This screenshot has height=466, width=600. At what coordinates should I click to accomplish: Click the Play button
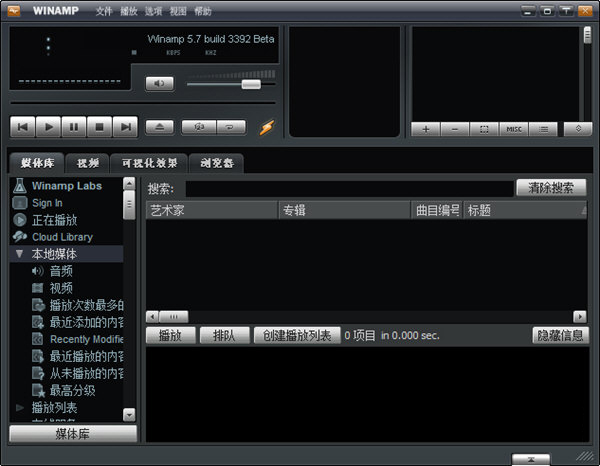tap(48, 127)
